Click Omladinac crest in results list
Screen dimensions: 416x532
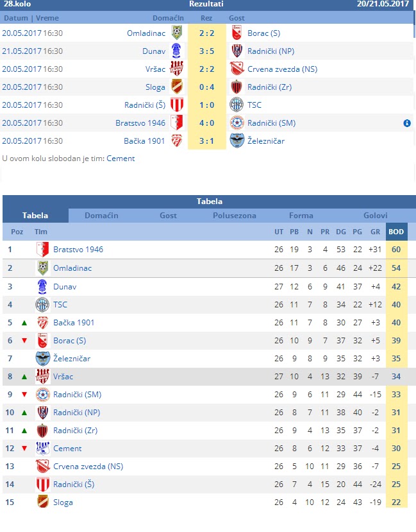coord(177,33)
